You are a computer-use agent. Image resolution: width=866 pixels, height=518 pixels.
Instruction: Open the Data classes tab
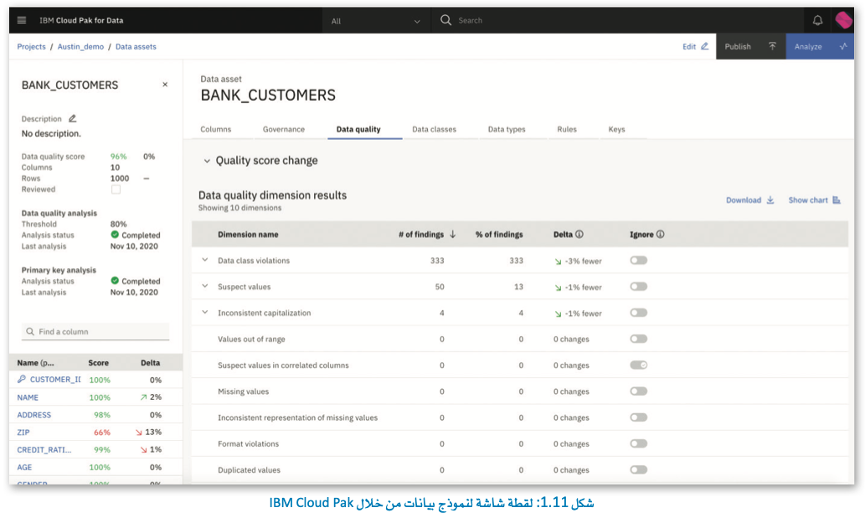click(434, 129)
